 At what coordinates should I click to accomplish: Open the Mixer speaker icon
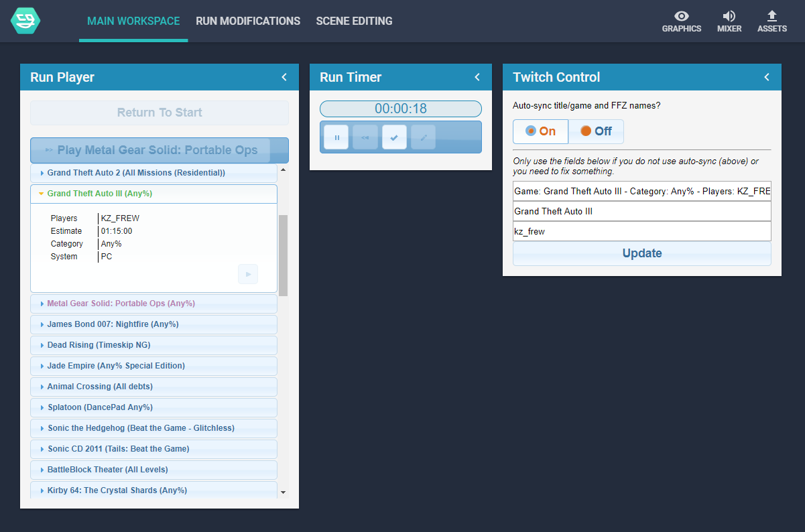point(729,21)
